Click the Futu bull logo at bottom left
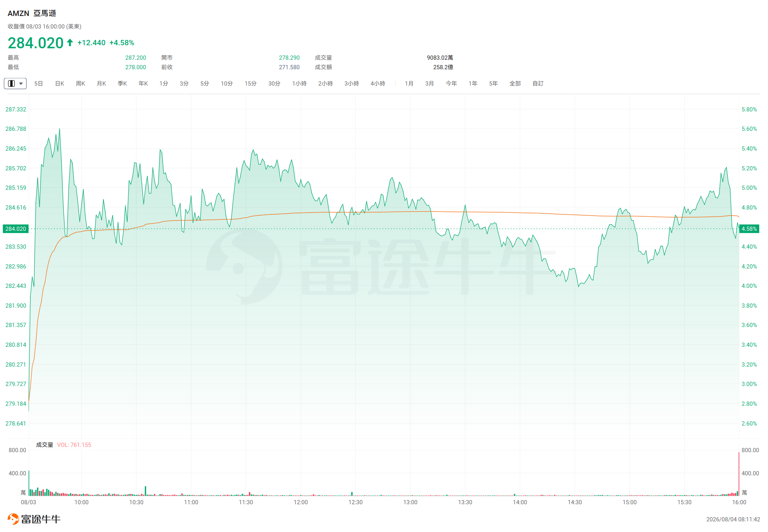This screenshot has width=768, height=532. [13, 519]
